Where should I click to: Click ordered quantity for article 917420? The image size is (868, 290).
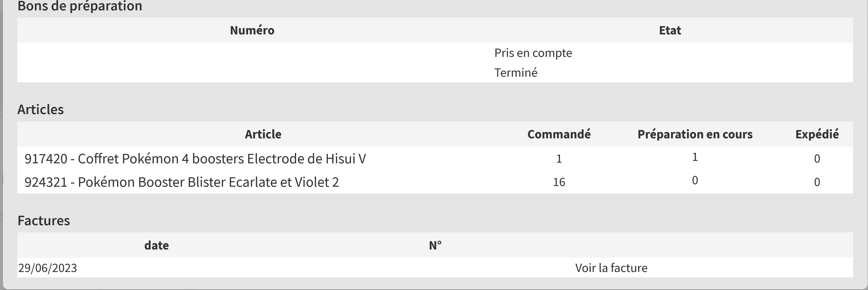(x=559, y=159)
